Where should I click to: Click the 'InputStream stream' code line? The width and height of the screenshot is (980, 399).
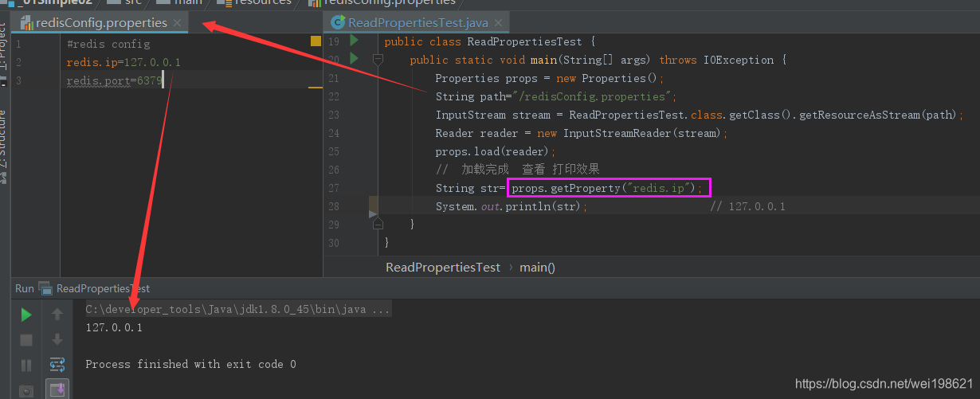(x=700, y=115)
